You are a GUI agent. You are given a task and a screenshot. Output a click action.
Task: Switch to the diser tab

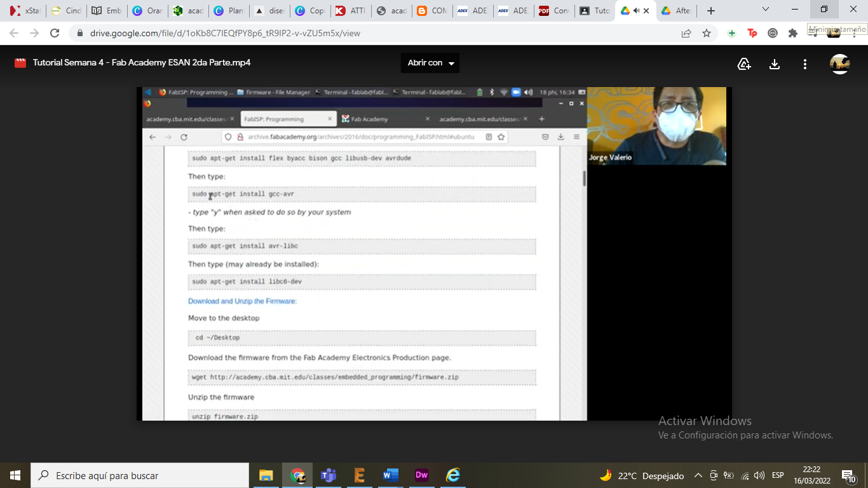[269, 11]
